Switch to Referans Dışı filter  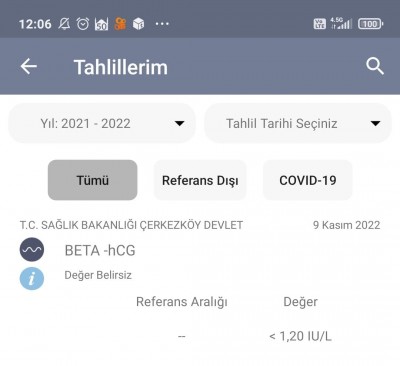pyautogui.click(x=200, y=180)
